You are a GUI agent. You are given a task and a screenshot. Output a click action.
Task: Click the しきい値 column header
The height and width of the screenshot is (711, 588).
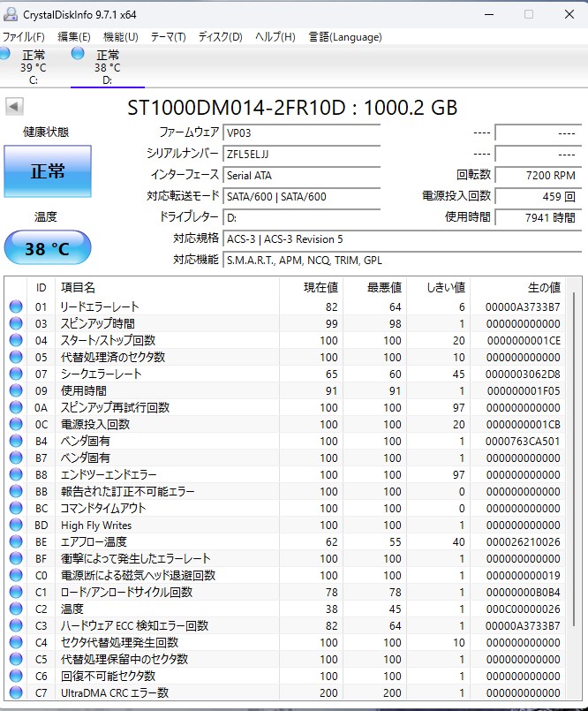pos(439,287)
